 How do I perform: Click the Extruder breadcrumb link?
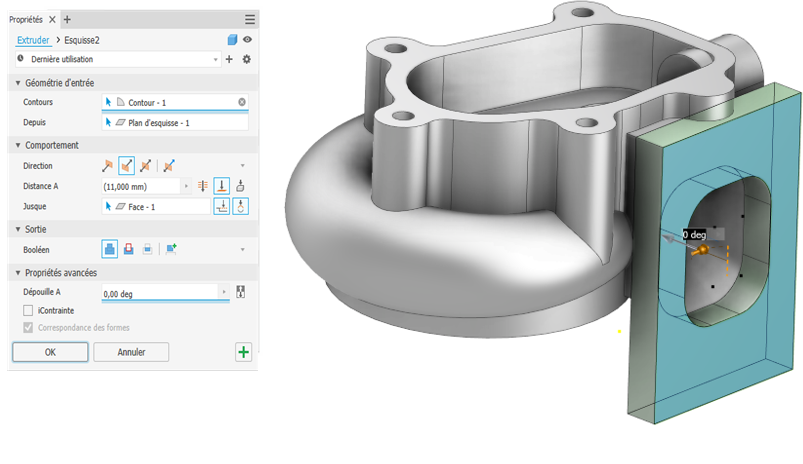[x=33, y=40]
